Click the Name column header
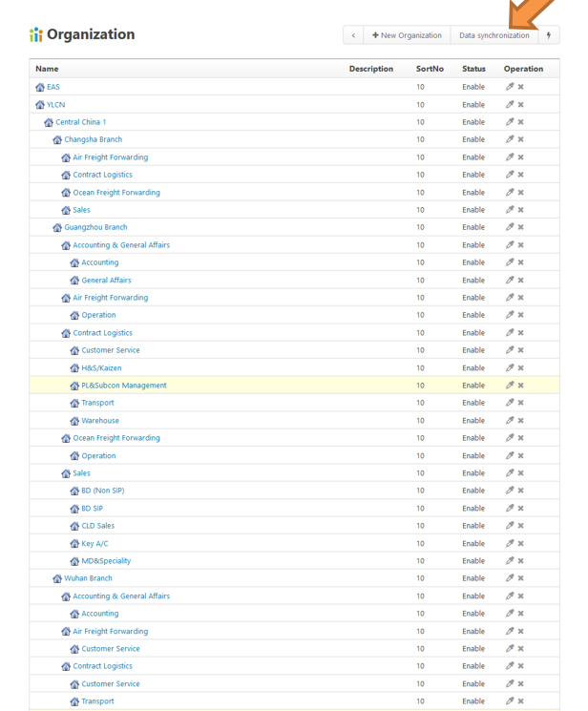This screenshot has width=588, height=711. click(47, 69)
